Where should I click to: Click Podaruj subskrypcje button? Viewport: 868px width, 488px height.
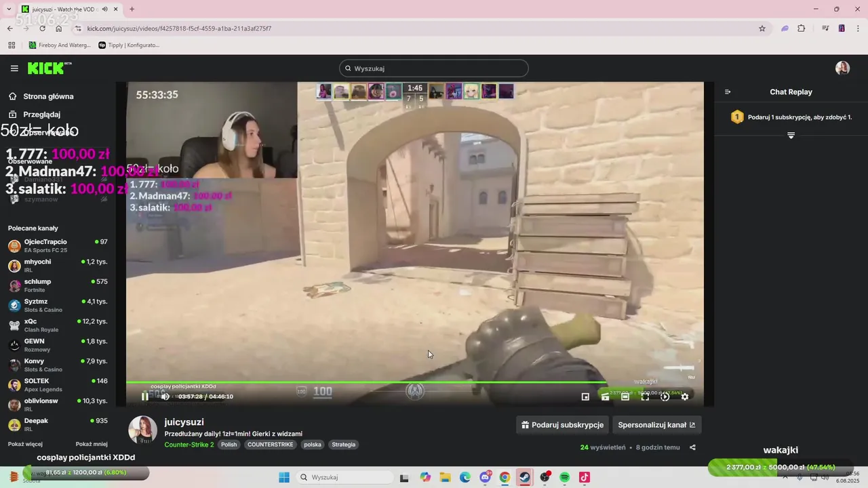562,425
